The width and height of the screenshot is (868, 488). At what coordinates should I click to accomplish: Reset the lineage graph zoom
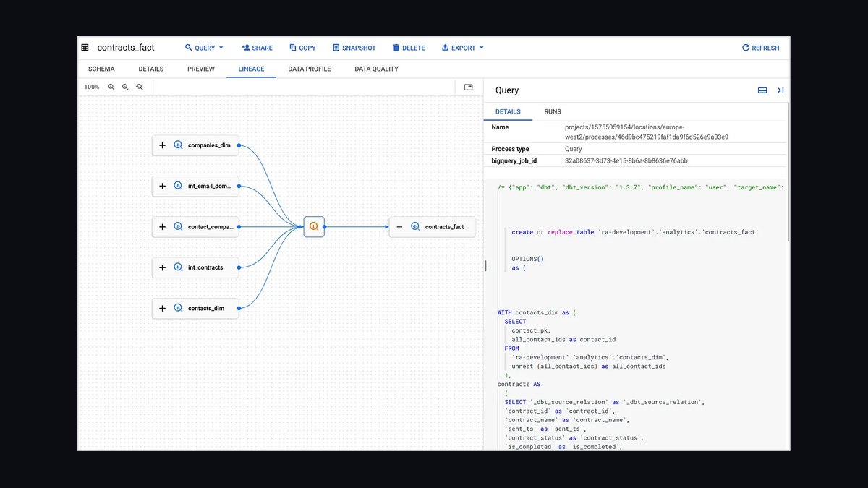click(x=140, y=87)
